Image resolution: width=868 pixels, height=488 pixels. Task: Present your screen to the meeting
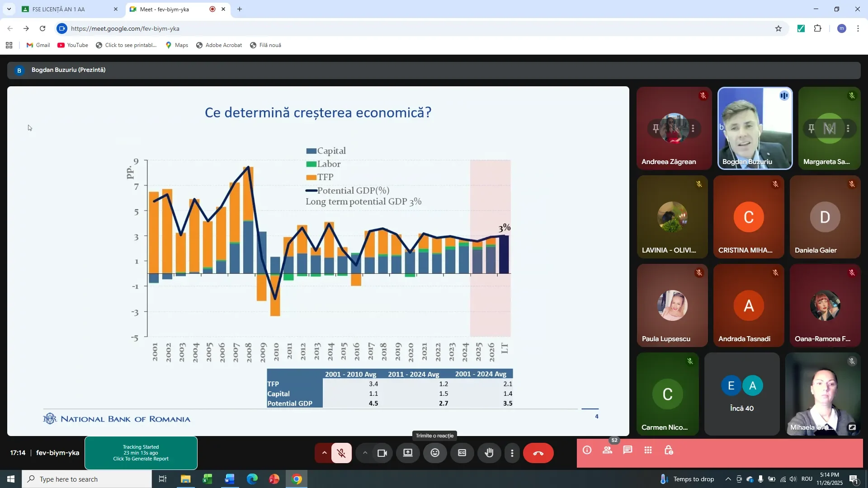point(407,453)
